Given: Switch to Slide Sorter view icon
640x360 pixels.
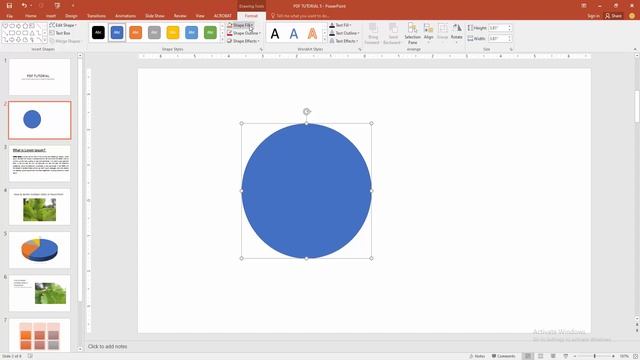Looking at the screenshot, I should coord(540,356).
